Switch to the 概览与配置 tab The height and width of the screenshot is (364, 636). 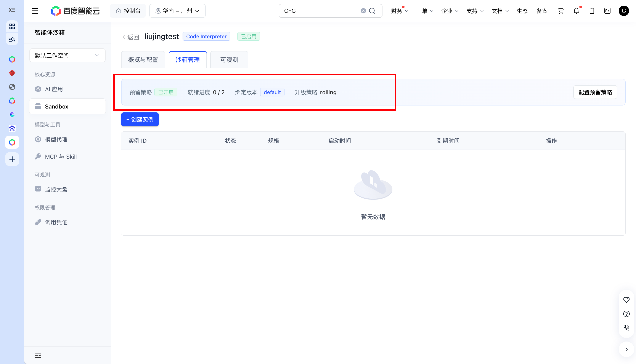click(x=143, y=60)
